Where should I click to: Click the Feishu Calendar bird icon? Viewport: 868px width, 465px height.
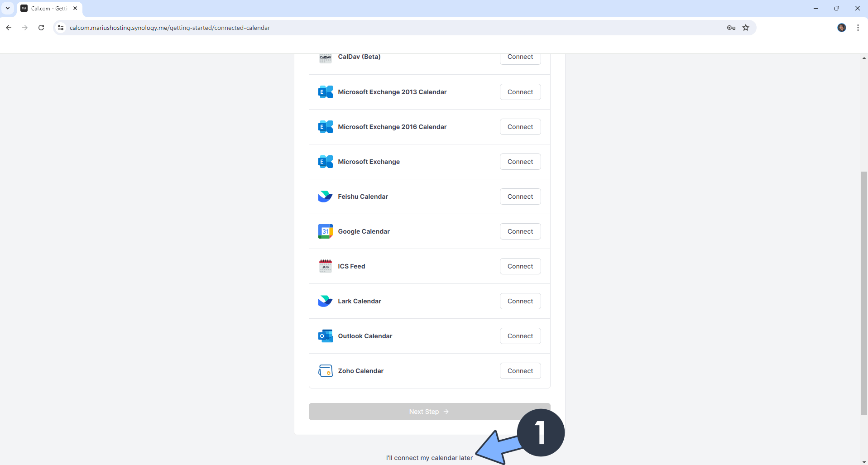point(326,197)
